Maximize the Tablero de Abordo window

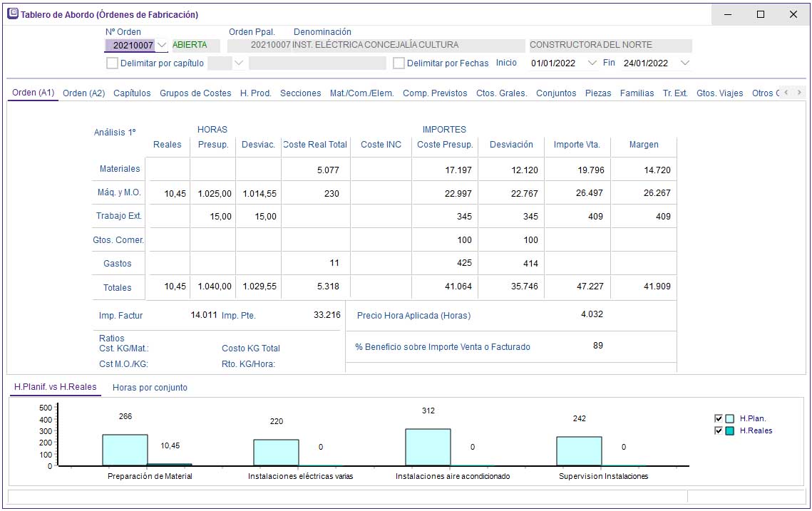coord(760,14)
